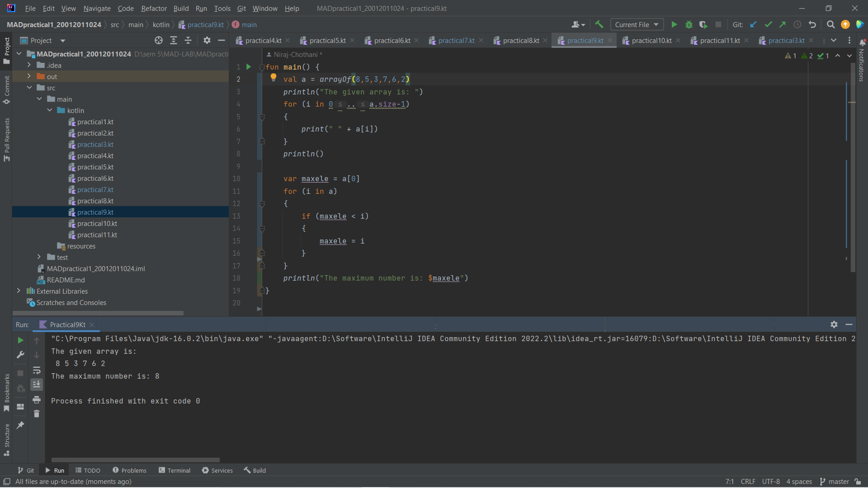Open the Terminal tool window
The height and width of the screenshot is (488, 868).
click(175, 470)
